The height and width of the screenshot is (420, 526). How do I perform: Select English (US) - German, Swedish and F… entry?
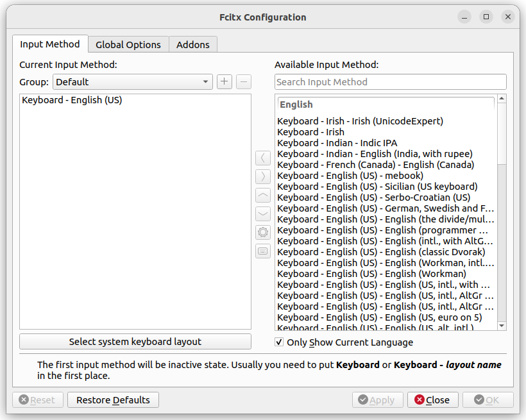tap(386, 208)
